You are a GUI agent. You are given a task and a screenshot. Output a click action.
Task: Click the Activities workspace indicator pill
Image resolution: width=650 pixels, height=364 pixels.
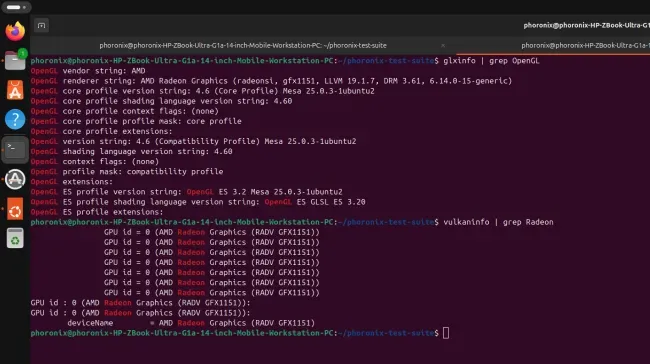(x=16, y=7)
